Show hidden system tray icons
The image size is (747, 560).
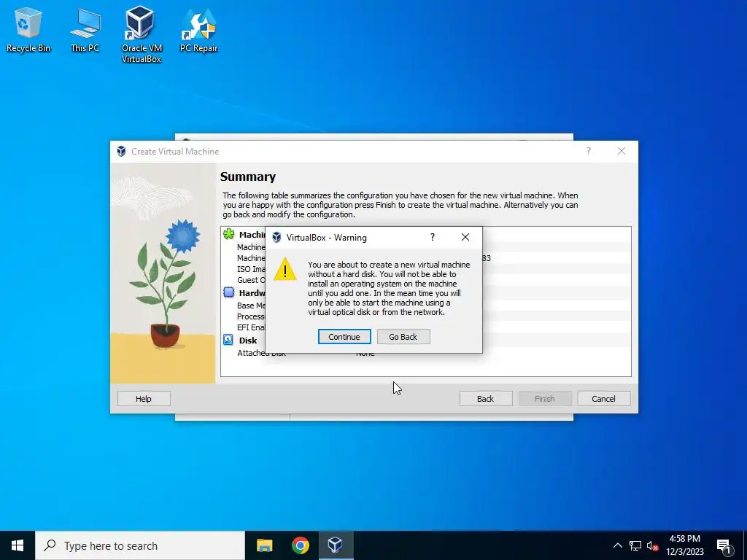[617, 545]
